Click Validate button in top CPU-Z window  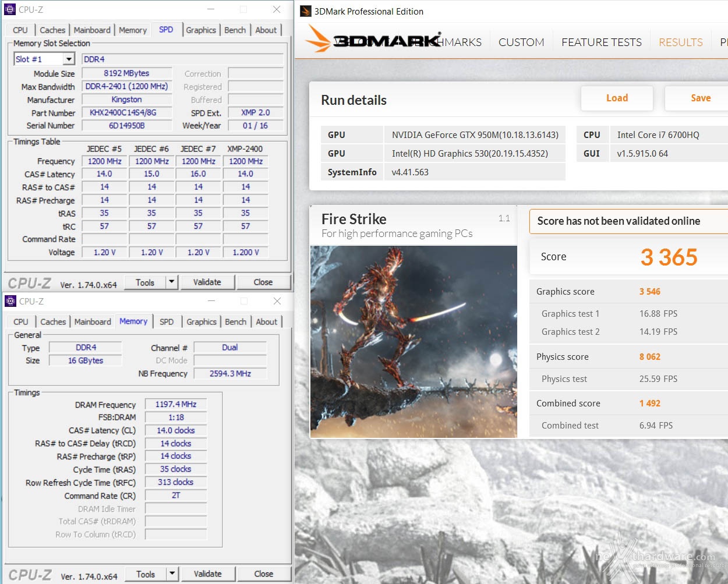click(x=207, y=282)
